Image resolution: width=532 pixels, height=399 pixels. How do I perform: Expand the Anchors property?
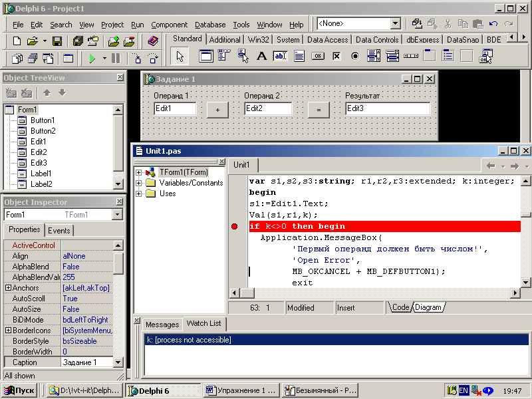[x=8, y=288]
